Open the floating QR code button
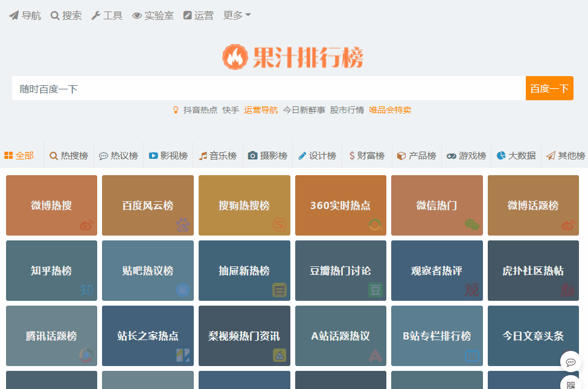This screenshot has width=588, height=389. point(570,384)
